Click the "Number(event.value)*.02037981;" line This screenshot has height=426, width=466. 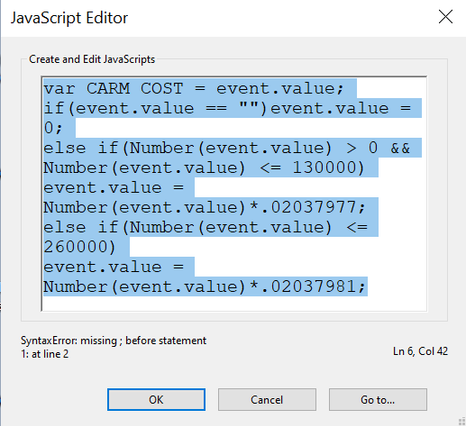click(x=205, y=287)
